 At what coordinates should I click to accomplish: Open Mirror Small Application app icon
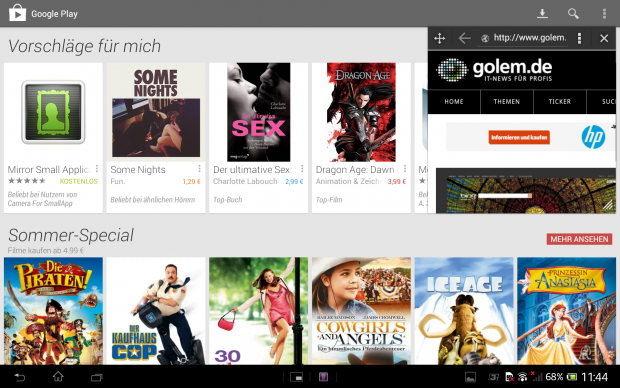point(53,112)
